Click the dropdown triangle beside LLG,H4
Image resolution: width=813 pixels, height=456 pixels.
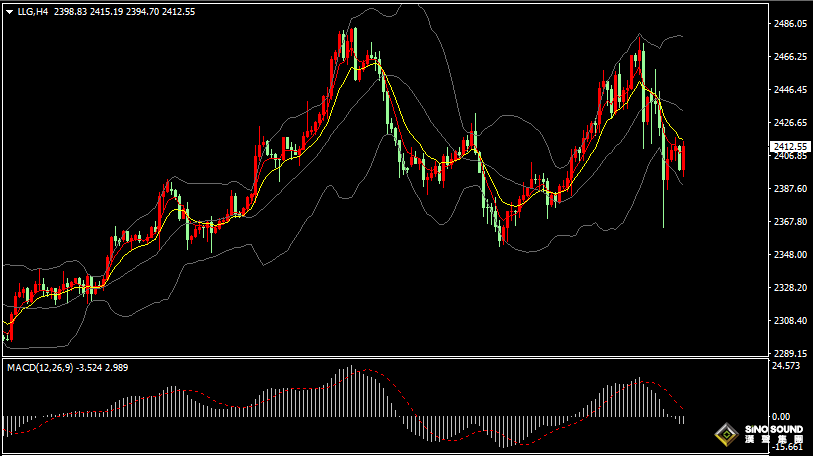coord(9,13)
